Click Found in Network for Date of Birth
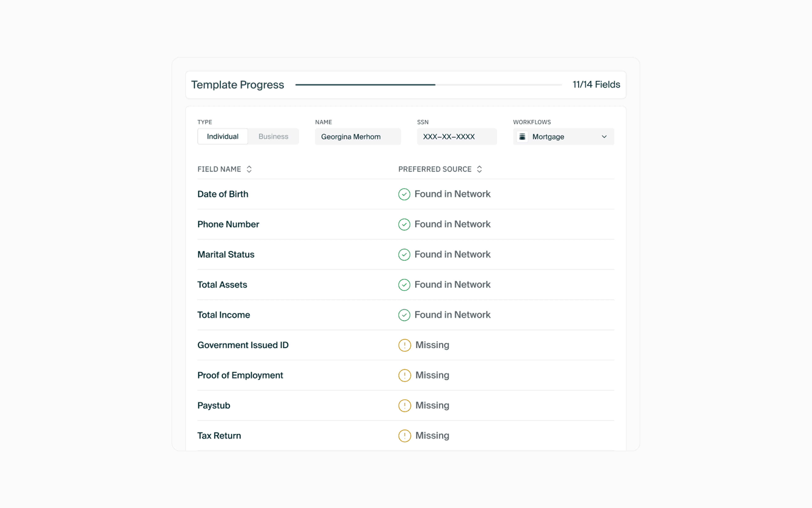The width and height of the screenshot is (812, 508). [x=452, y=194]
